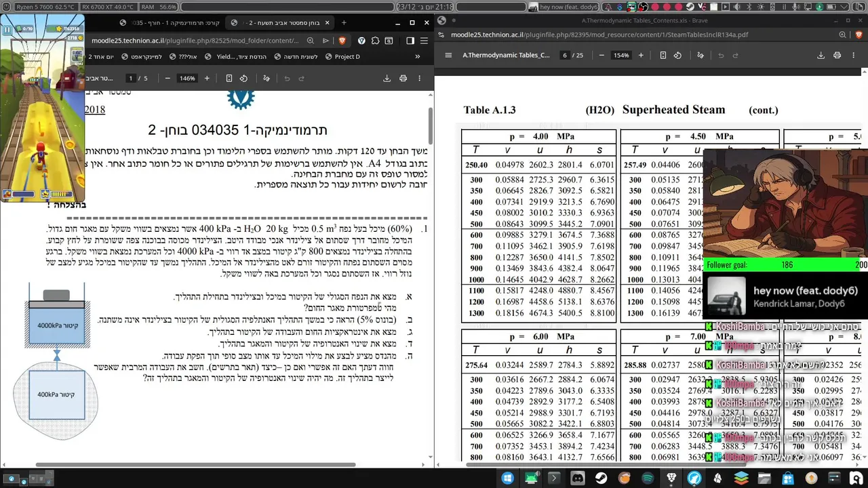Click address bar URL in left Brave window
This screenshot has width=868, height=488.
point(197,41)
